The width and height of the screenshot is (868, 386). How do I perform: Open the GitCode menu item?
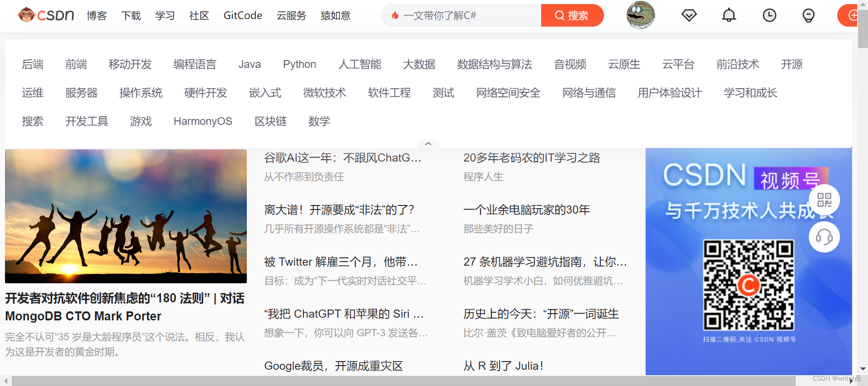243,15
